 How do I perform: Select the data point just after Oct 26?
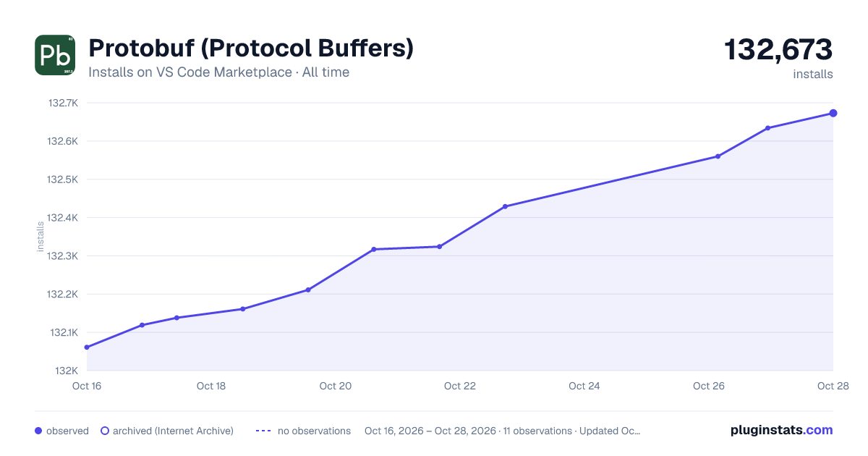718,156
